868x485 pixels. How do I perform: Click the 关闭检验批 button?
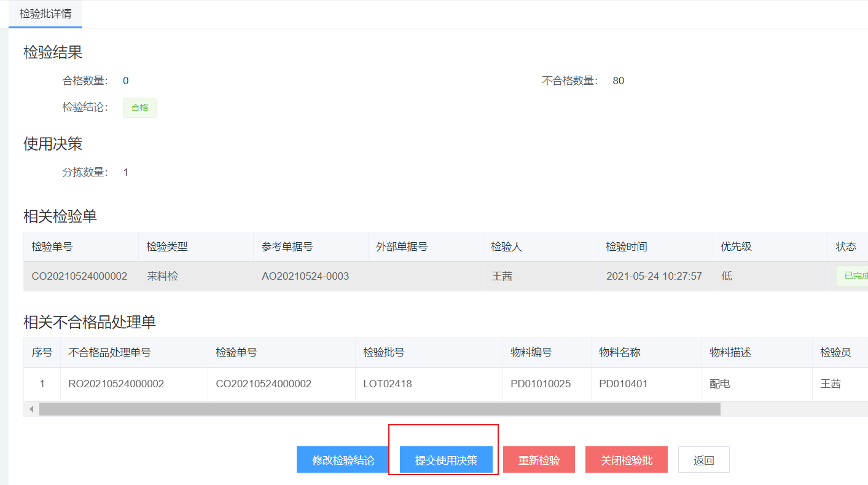pos(626,460)
